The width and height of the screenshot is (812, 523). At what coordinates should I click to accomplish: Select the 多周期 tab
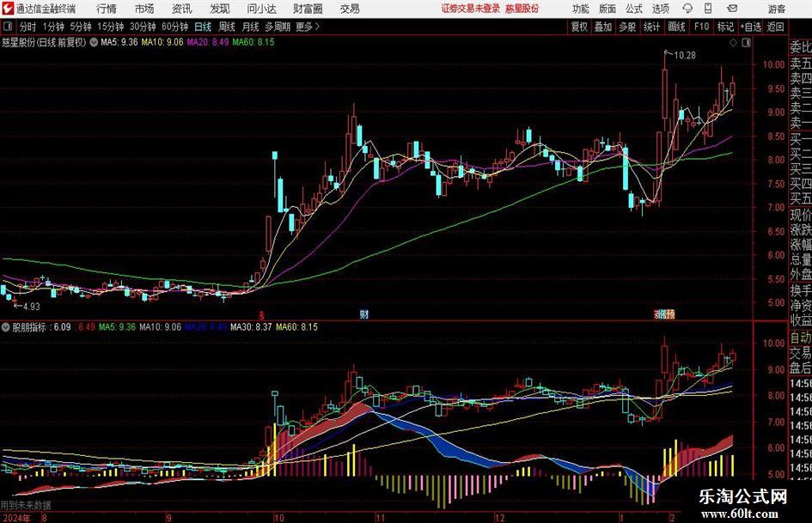pyautogui.click(x=278, y=27)
